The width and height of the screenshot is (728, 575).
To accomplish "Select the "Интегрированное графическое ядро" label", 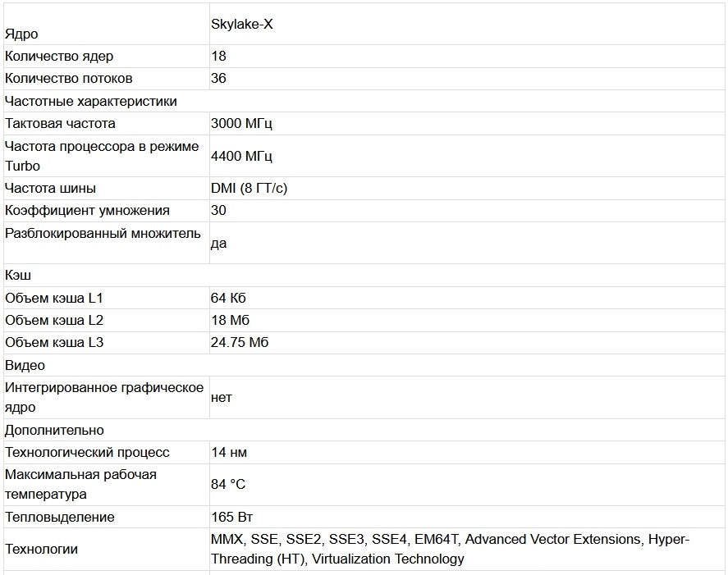I will click(x=103, y=398).
